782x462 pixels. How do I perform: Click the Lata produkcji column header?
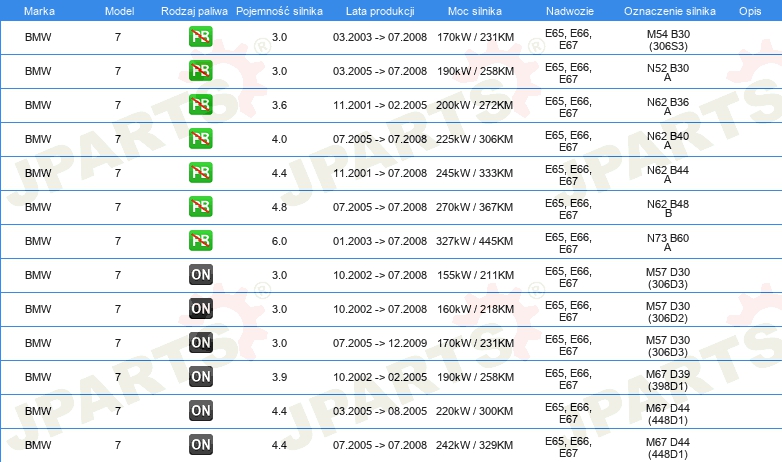[x=380, y=11]
